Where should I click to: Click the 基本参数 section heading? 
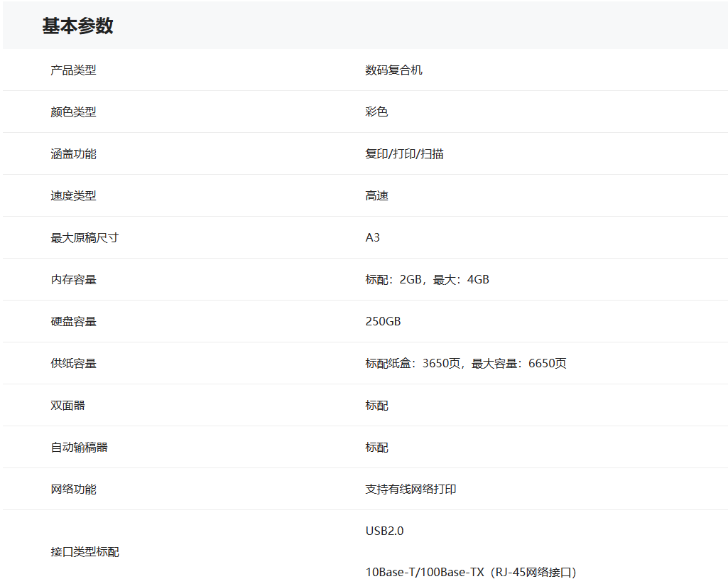pos(77,26)
